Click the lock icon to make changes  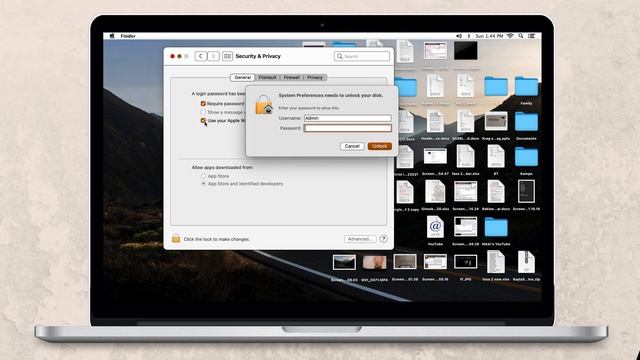(x=176, y=238)
